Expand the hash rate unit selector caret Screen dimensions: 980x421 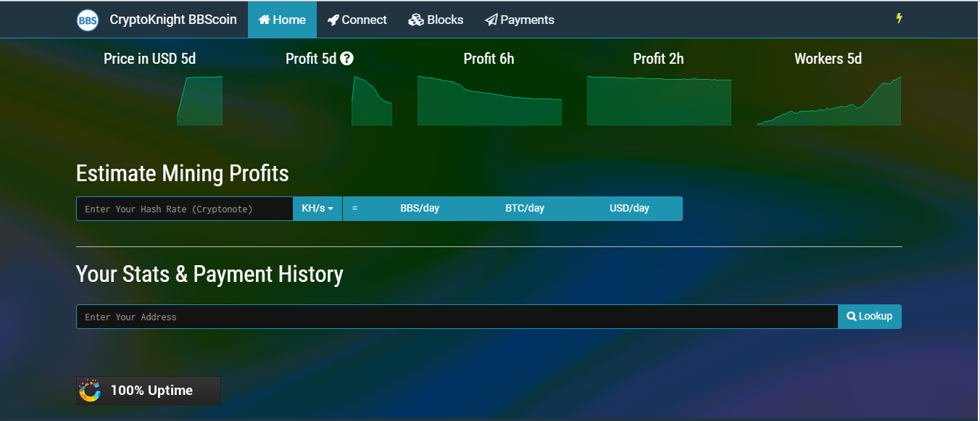pyautogui.click(x=331, y=208)
